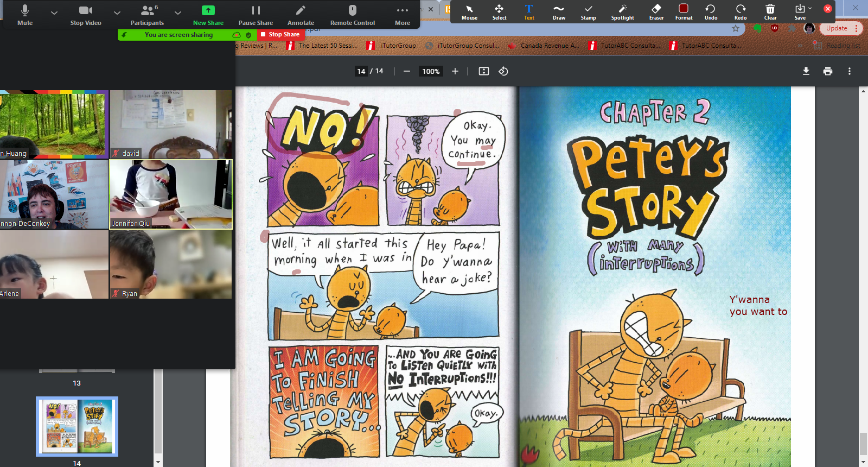Viewport: 868px width, 467px height.
Task: Undo last annotation
Action: tap(711, 12)
